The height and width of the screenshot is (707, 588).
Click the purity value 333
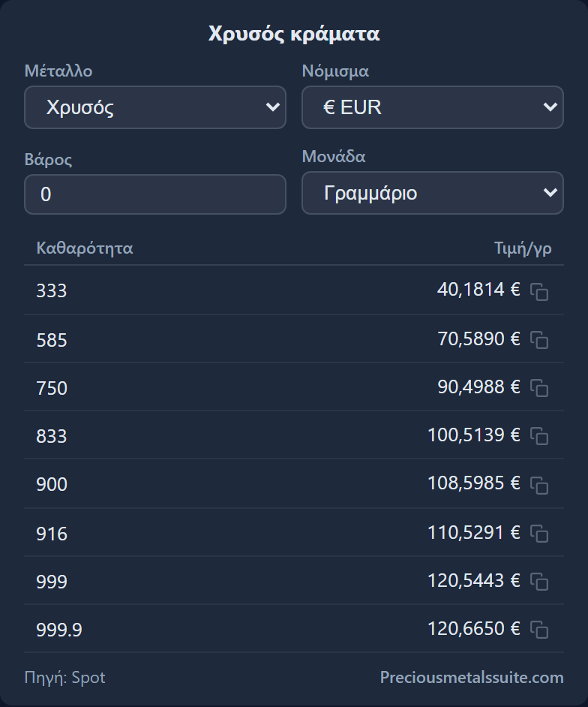pyautogui.click(x=51, y=290)
